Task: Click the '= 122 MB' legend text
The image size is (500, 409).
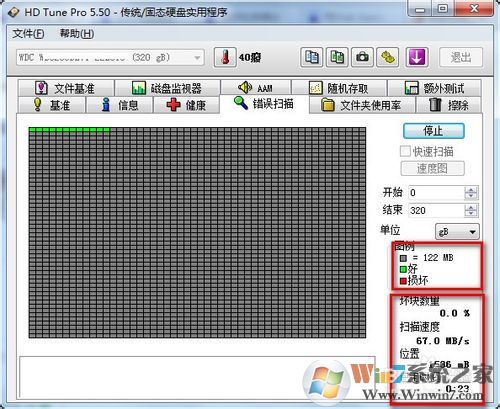Action: (x=433, y=258)
